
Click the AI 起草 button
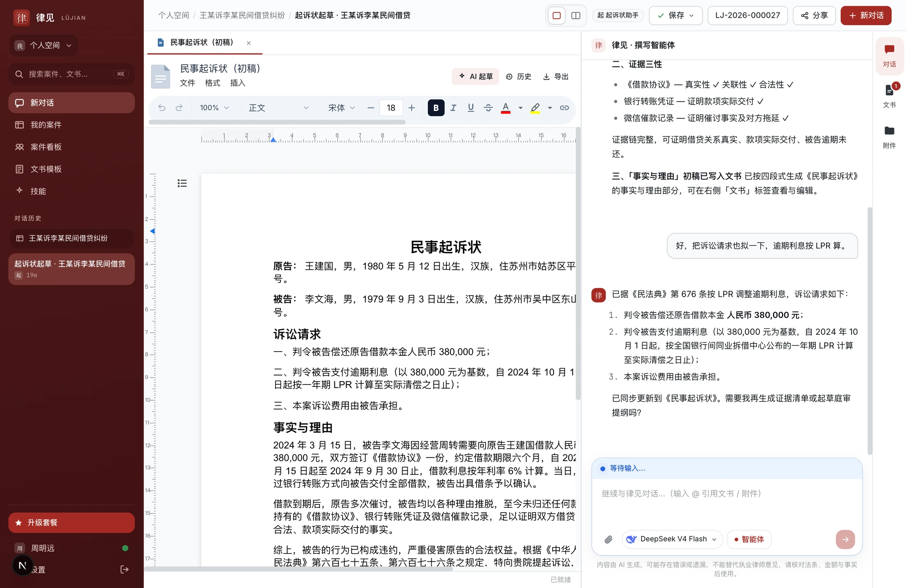point(475,77)
